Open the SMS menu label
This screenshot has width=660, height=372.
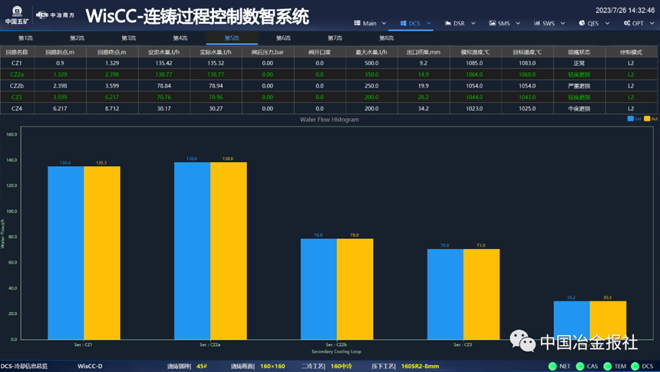point(504,24)
